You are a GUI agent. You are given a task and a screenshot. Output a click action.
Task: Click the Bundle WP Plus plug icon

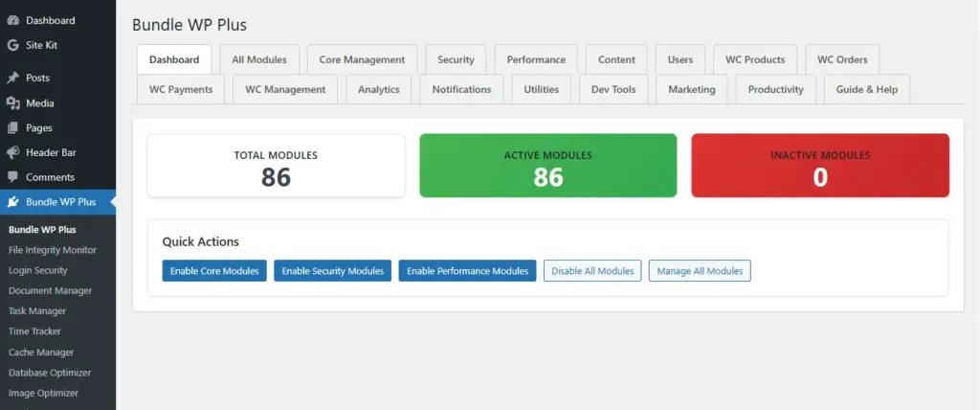tap(12, 202)
